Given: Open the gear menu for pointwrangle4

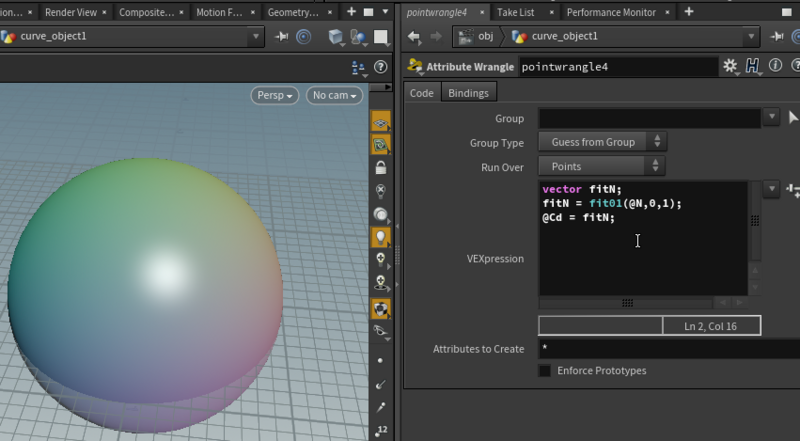Looking at the screenshot, I should tap(731, 66).
